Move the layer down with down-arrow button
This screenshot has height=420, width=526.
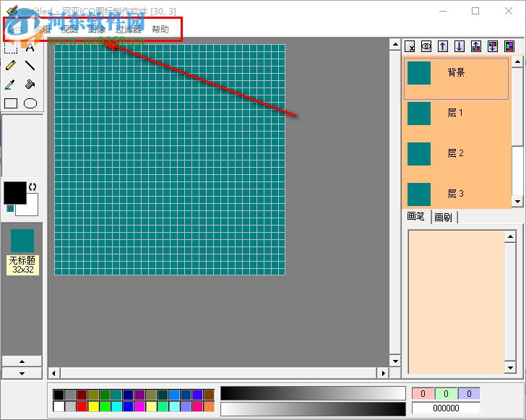tap(460, 46)
